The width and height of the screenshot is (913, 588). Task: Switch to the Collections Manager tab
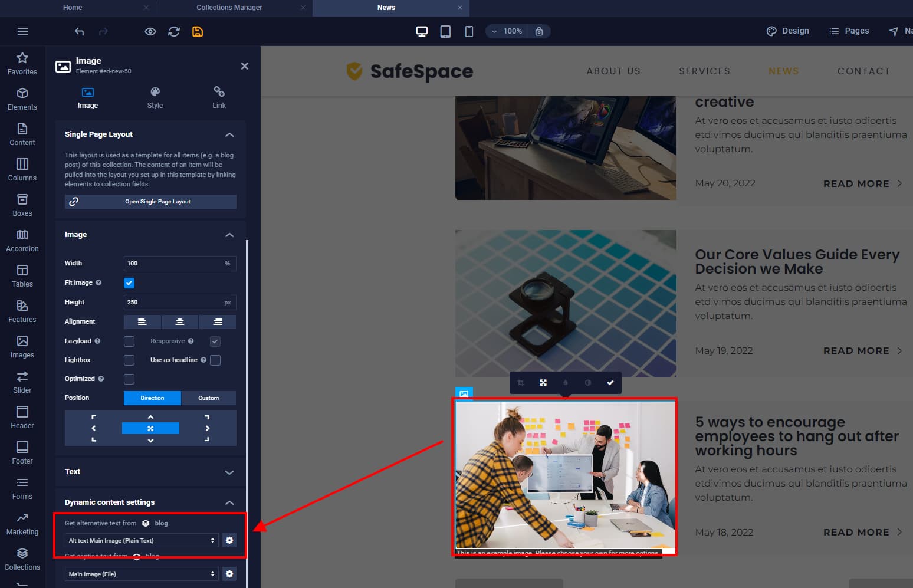229,8
